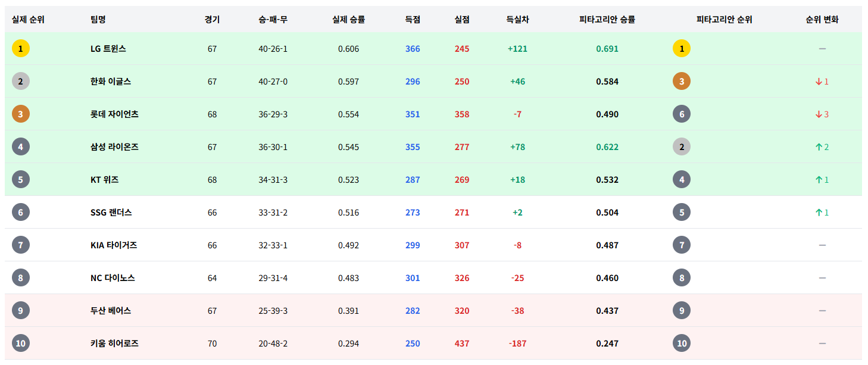Image resolution: width=868 pixels, height=365 pixels.
Task: Click the rank 8 badge beside NC 다이노스
Action: tap(21, 278)
